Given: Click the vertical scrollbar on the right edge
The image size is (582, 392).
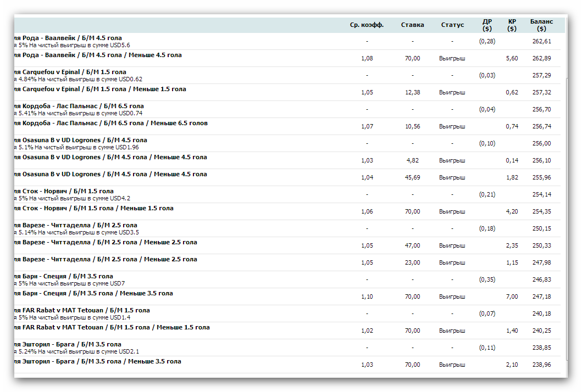Looking at the screenshot, I should [566, 219].
